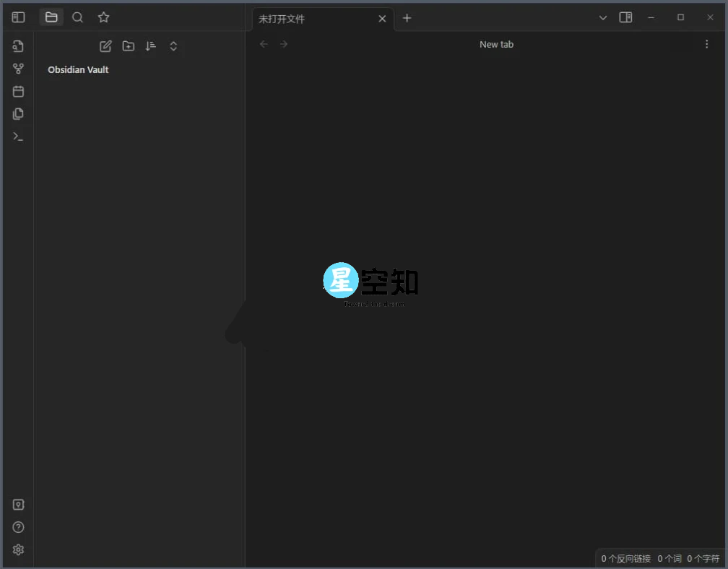
Task: Switch to the Bookmarks view
Action: [x=103, y=17]
